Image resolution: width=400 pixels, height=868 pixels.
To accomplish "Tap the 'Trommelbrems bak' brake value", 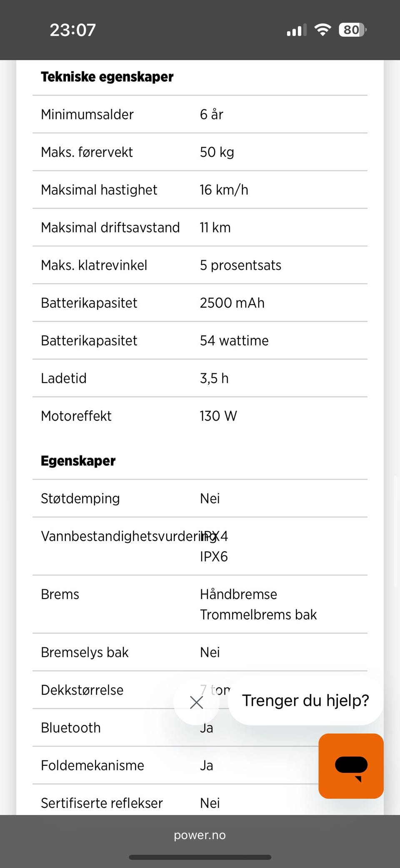I will click(258, 614).
